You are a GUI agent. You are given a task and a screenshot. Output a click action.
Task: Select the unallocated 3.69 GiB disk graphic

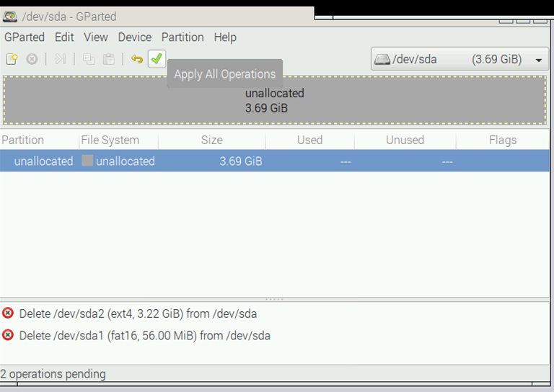click(x=275, y=100)
